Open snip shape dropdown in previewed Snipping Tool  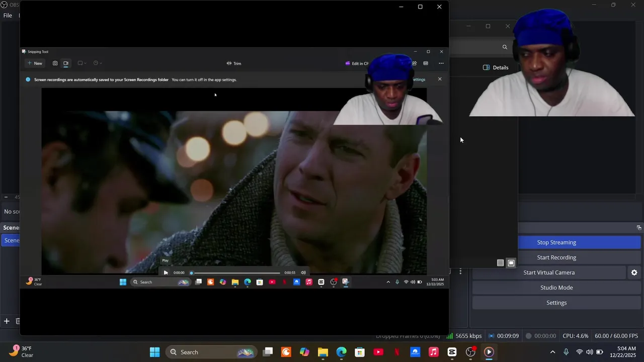(x=82, y=63)
